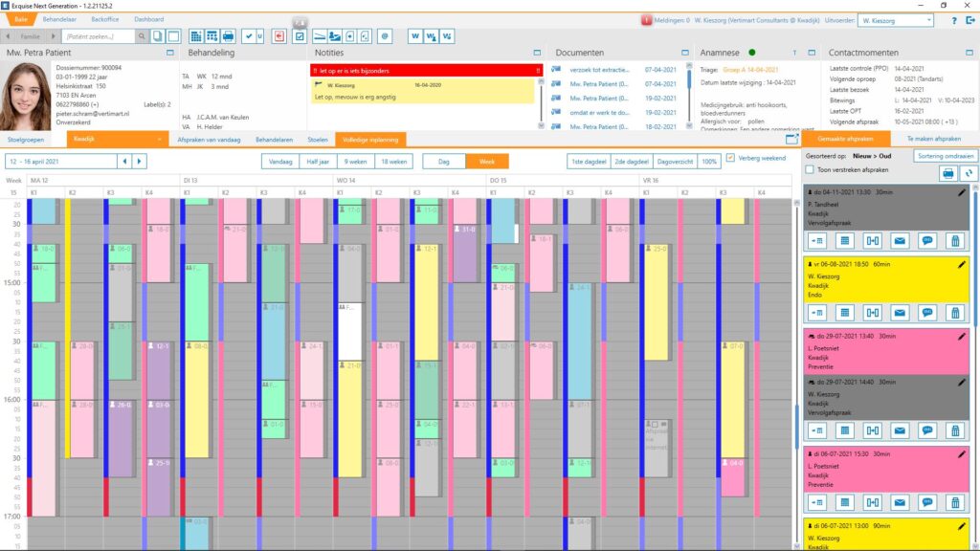Refresh the appointments list
Viewport: 980px width, 551px height.
[x=969, y=173]
